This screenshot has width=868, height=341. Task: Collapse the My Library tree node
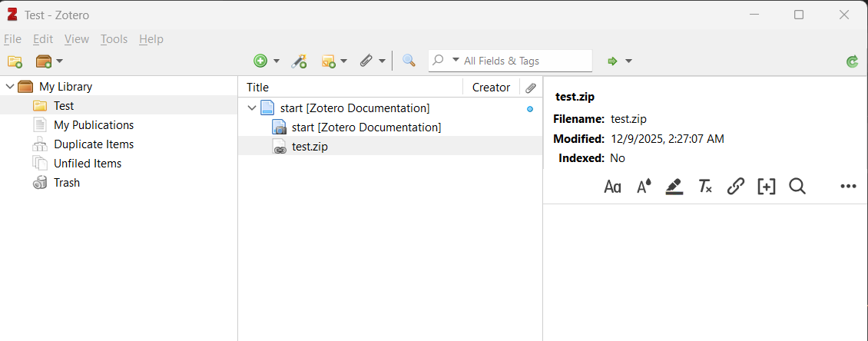pyautogui.click(x=10, y=87)
